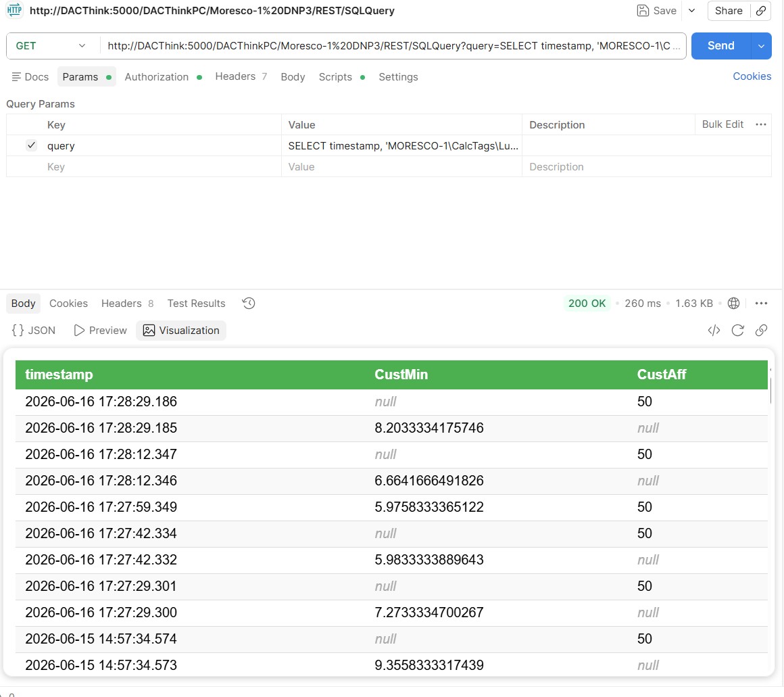The width and height of the screenshot is (784, 697).
Task: Send the request
Action: [720, 46]
